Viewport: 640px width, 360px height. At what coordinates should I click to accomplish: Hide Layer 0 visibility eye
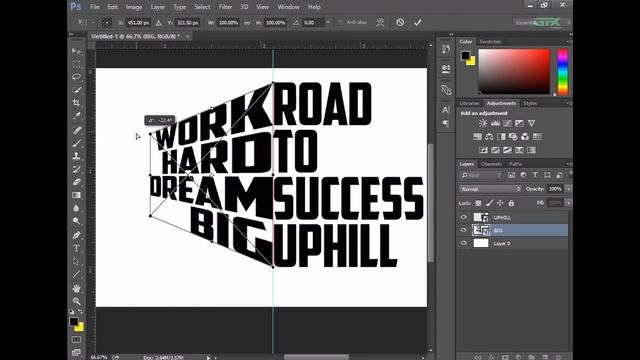pyautogui.click(x=464, y=243)
